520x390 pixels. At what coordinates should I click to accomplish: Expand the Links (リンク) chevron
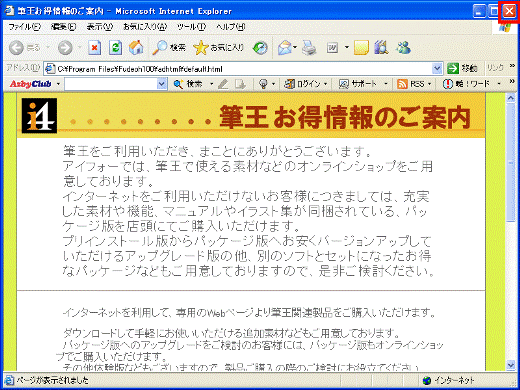pyautogui.click(x=512, y=66)
